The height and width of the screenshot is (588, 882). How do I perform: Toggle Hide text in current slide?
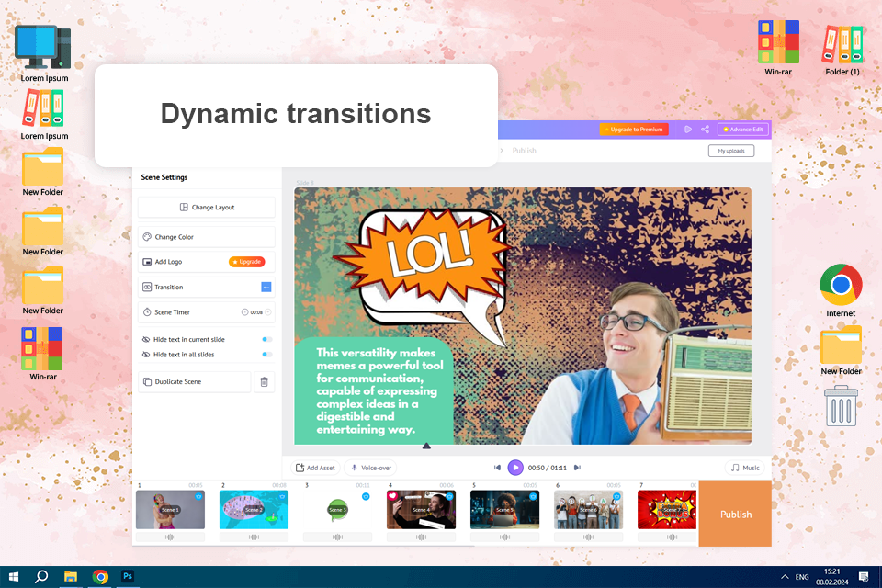tap(267, 339)
